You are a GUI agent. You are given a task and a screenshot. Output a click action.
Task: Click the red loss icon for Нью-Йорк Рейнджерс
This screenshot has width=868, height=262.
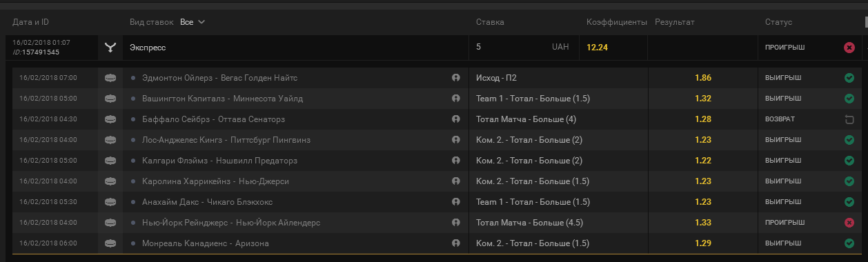click(849, 223)
